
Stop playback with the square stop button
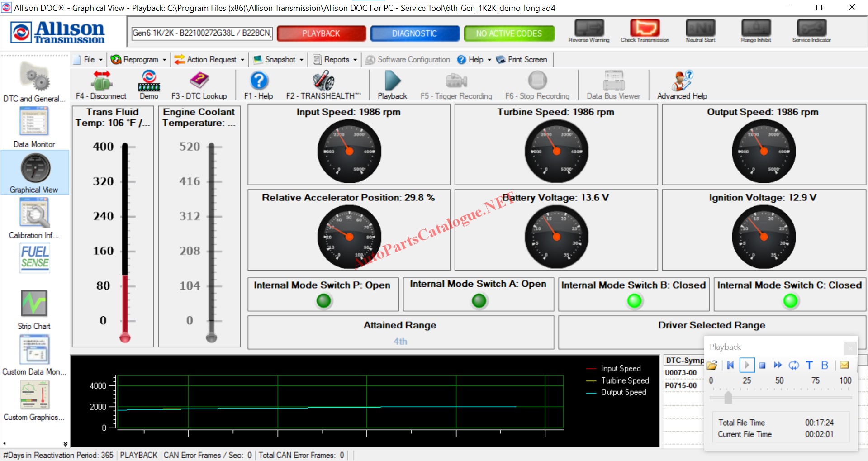762,365
